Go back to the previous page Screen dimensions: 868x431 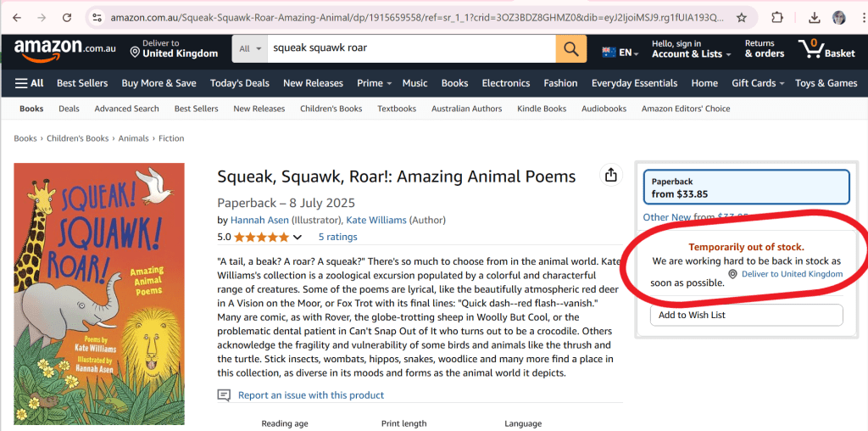(16, 17)
